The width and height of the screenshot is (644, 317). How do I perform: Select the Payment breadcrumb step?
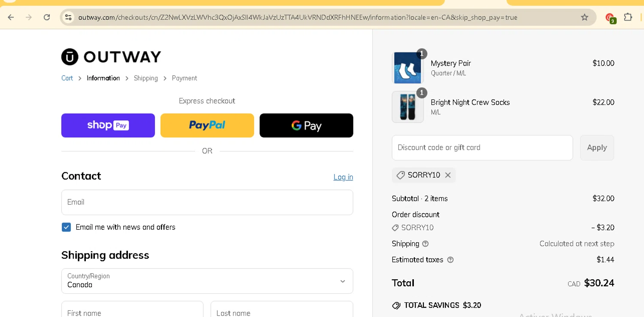click(184, 78)
